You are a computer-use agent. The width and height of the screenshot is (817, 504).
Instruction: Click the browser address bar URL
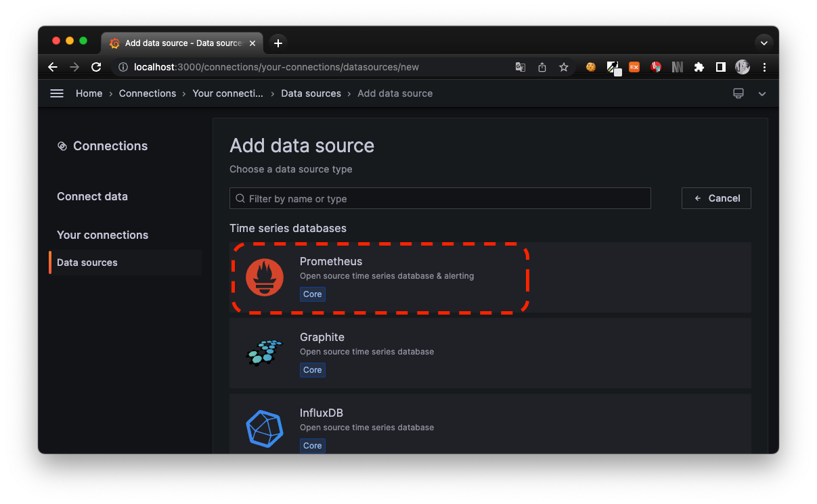coord(276,67)
